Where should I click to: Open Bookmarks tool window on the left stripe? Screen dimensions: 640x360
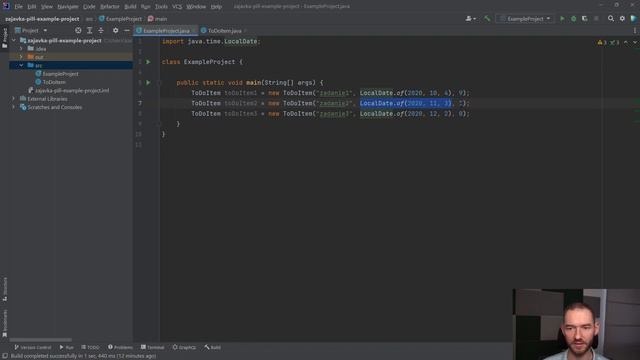tap(5, 324)
